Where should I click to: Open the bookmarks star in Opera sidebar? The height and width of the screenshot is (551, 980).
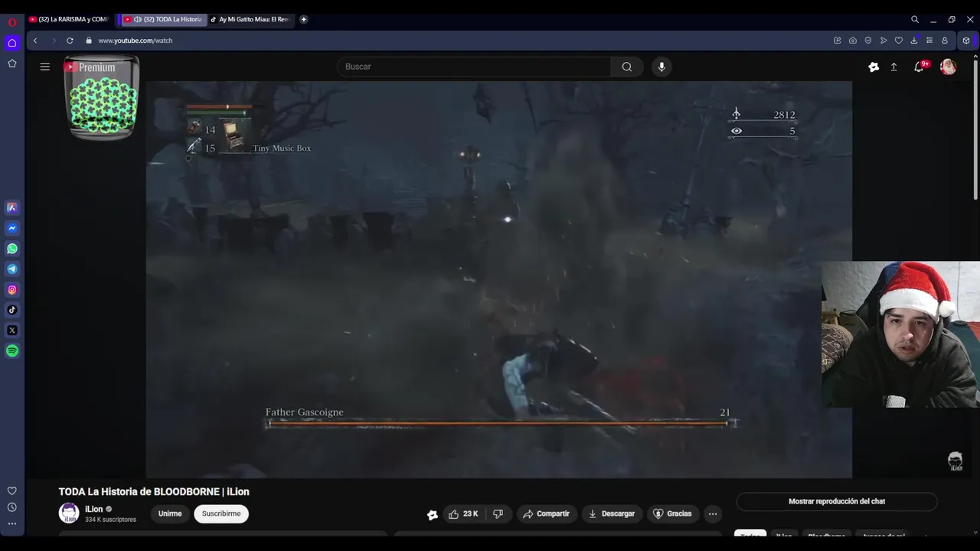(12, 64)
